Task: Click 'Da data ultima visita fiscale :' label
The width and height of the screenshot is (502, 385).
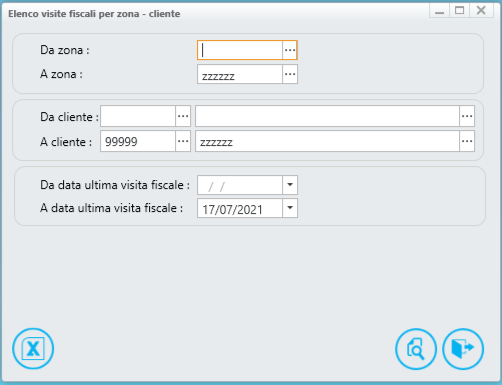Action: 115,185
